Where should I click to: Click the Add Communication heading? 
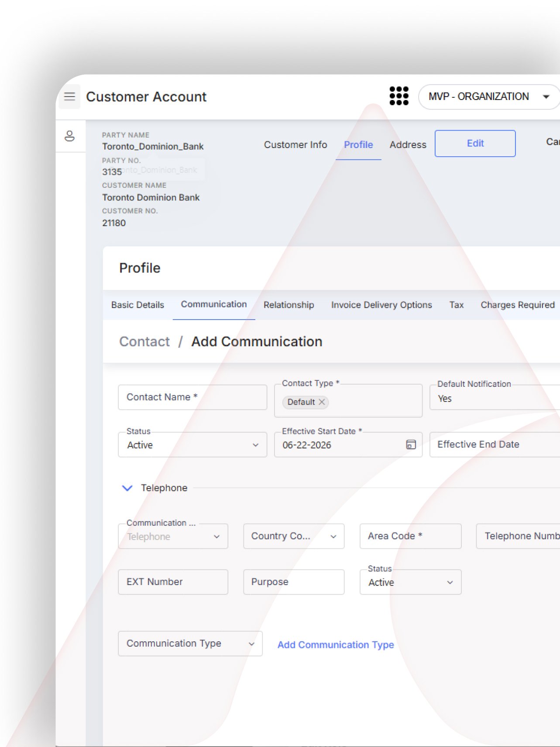[x=257, y=341]
